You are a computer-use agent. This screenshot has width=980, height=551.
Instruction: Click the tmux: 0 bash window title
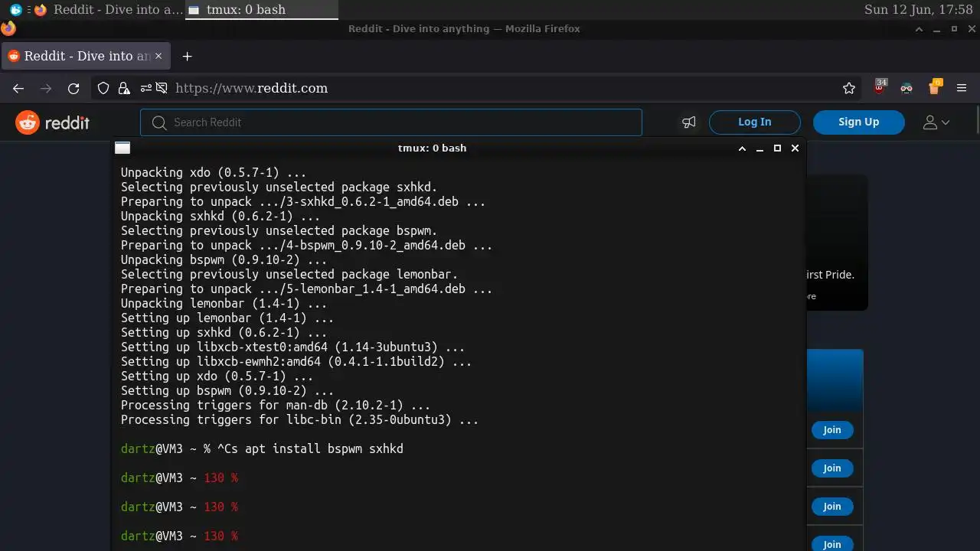[432, 148]
